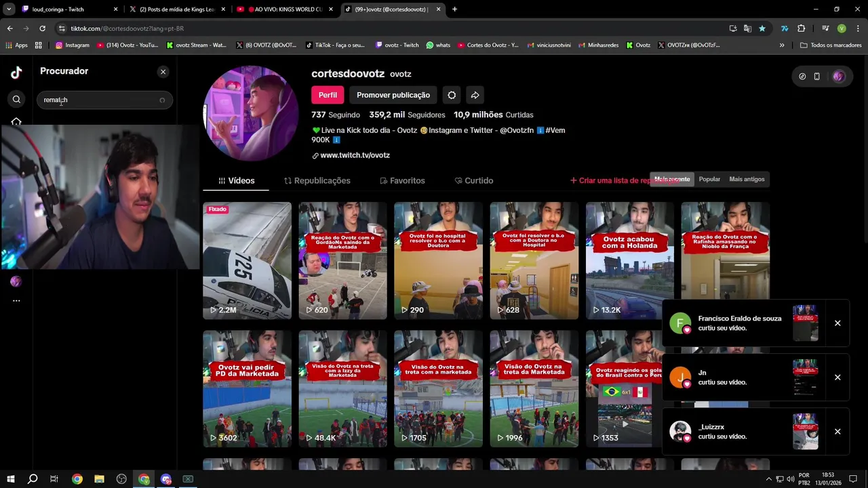868x488 pixels.
Task: Toggle the bookmark star icon
Action: 762,28
